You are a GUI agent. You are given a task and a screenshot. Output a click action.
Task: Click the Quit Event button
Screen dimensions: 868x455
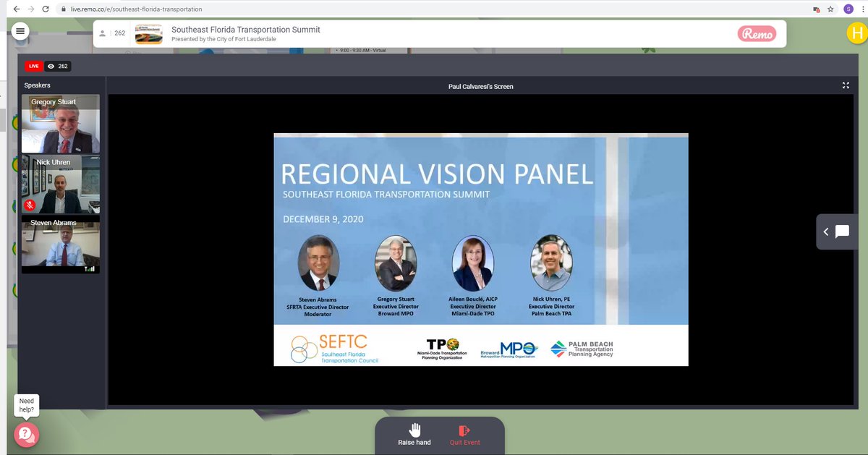[x=465, y=435]
